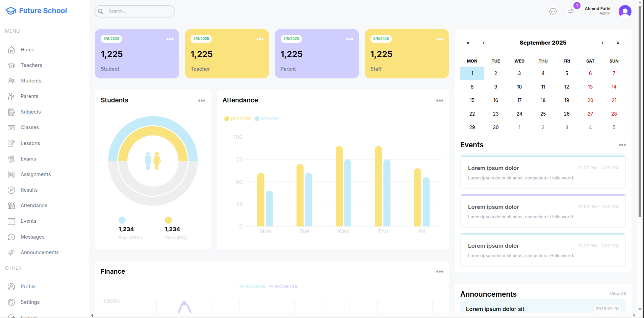
Task: Click the Future School logo
Action: coord(36,11)
